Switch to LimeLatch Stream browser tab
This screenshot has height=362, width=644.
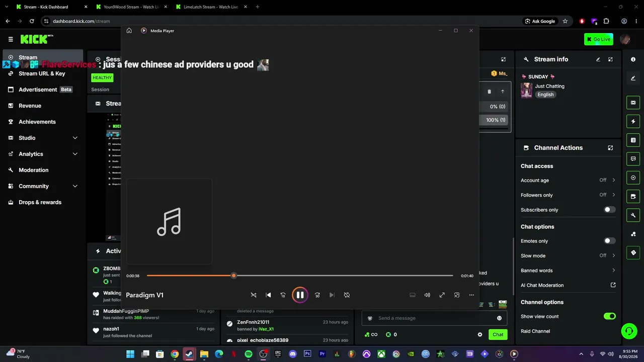[210, 7]
